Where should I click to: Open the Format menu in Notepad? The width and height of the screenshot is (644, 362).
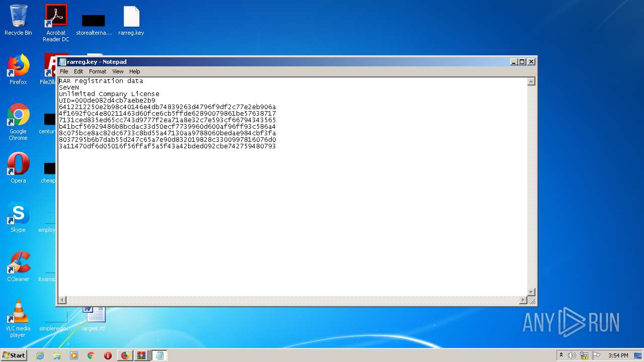[x=98, y=71]
